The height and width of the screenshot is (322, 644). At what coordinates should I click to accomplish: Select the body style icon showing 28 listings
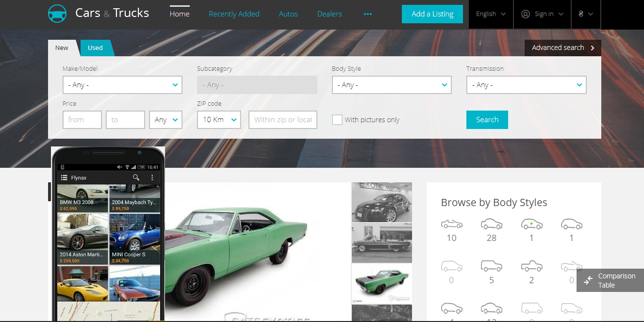click(x=491, y=224)
